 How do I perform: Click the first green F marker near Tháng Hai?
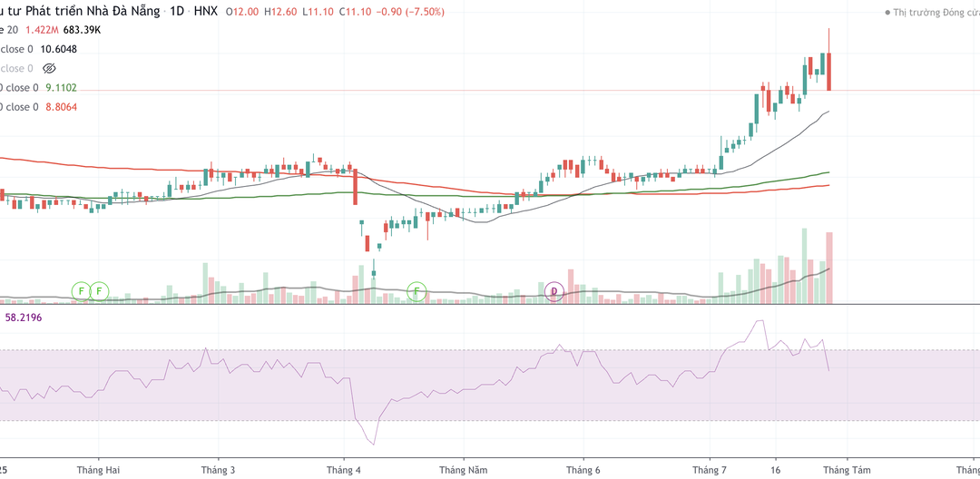81,291
